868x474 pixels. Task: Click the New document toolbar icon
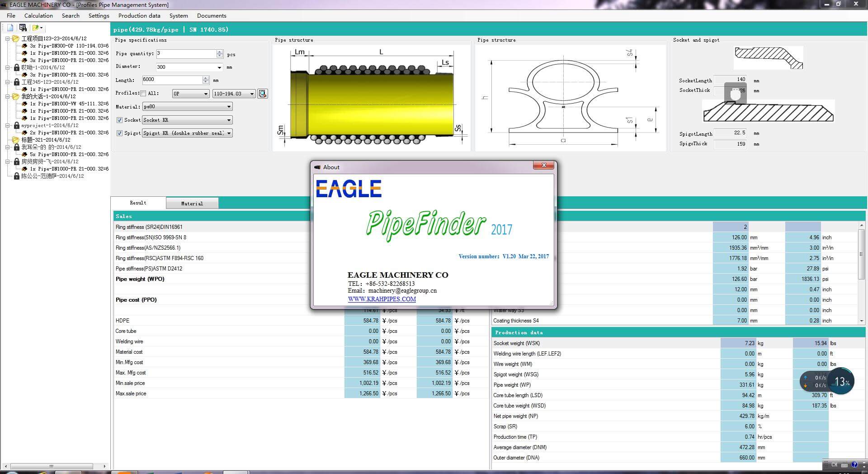point(9,28)
